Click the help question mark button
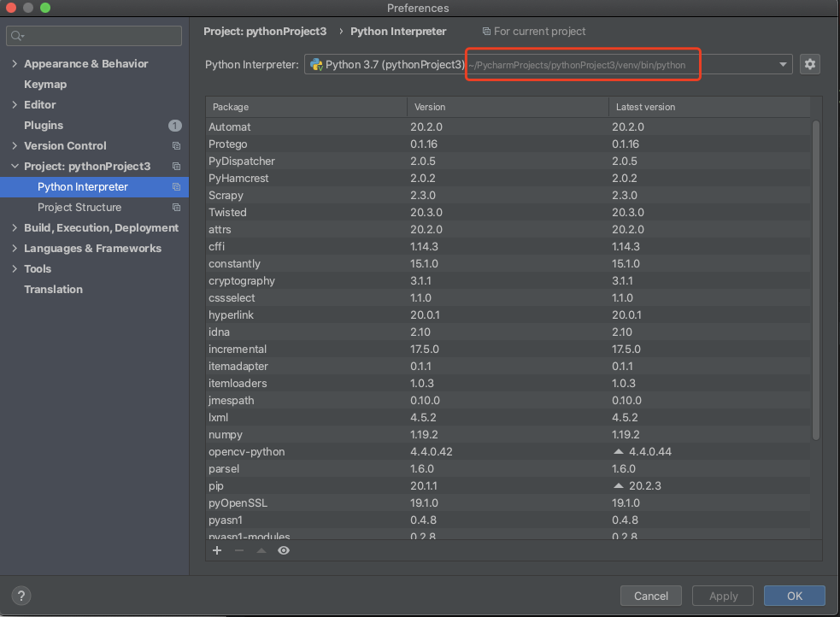 [x=21, y=596]
